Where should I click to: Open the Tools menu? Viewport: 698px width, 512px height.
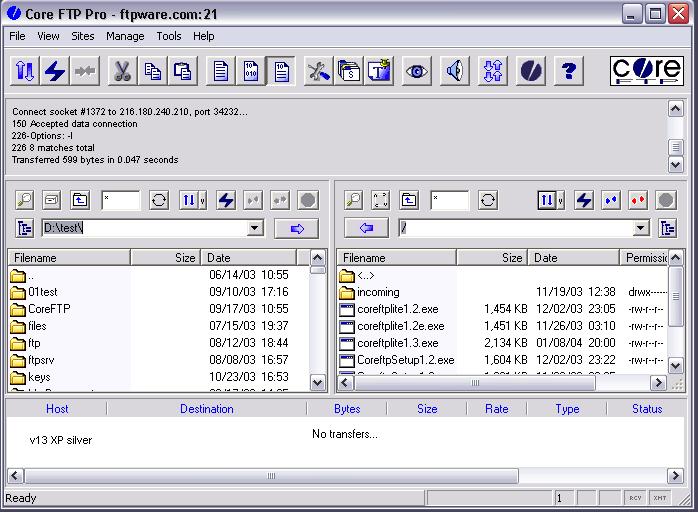pos(169,36)
